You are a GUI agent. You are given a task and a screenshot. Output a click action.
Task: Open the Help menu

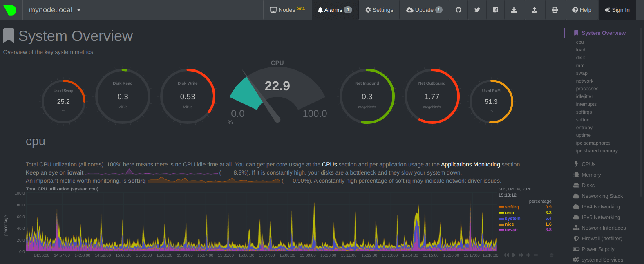click(x=582, y=10)
